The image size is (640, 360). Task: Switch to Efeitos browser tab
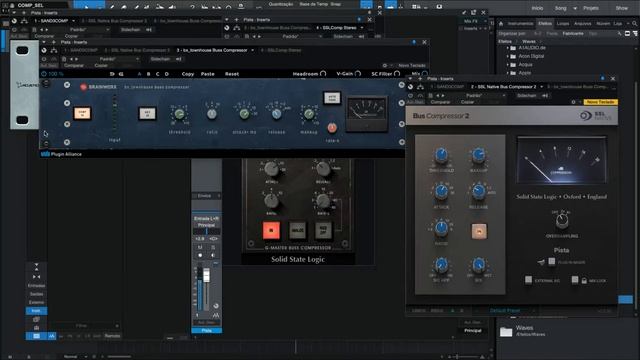(x=544, y=24)
